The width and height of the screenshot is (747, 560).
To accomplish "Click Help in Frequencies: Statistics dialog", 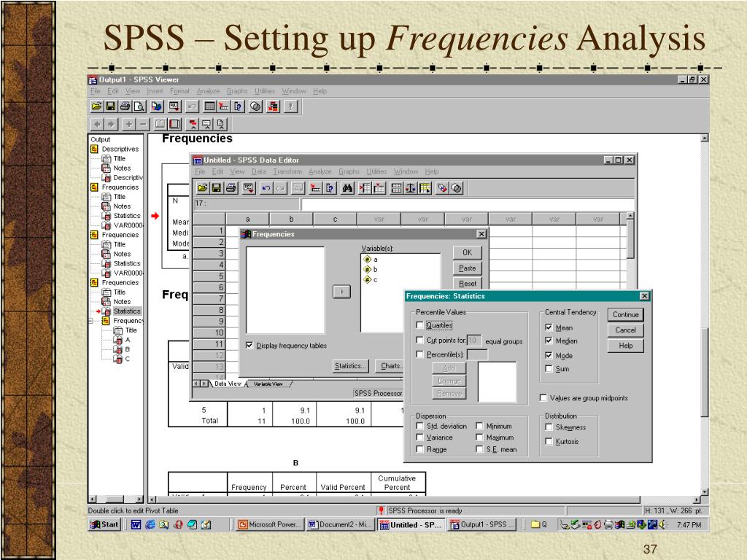I will point(625,346).
